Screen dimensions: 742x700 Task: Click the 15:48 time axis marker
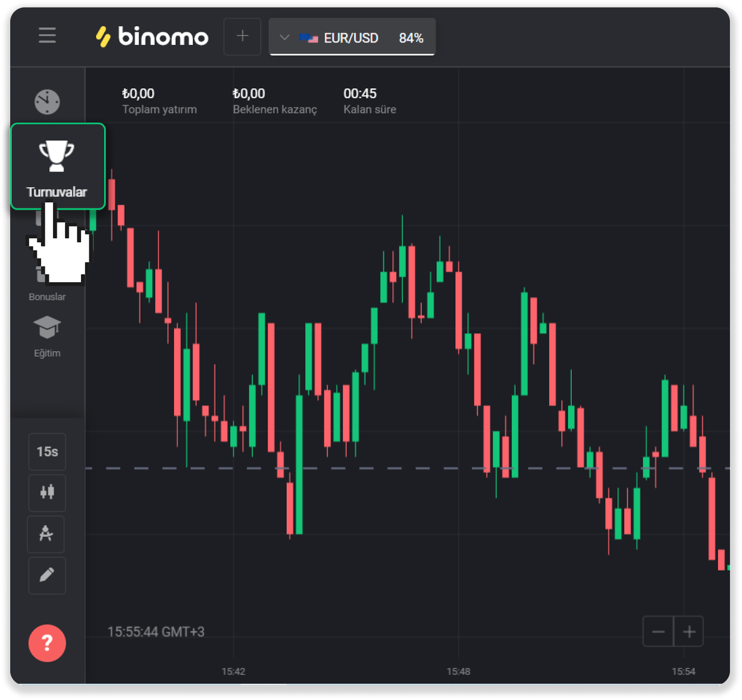click(x=458, y=671)
